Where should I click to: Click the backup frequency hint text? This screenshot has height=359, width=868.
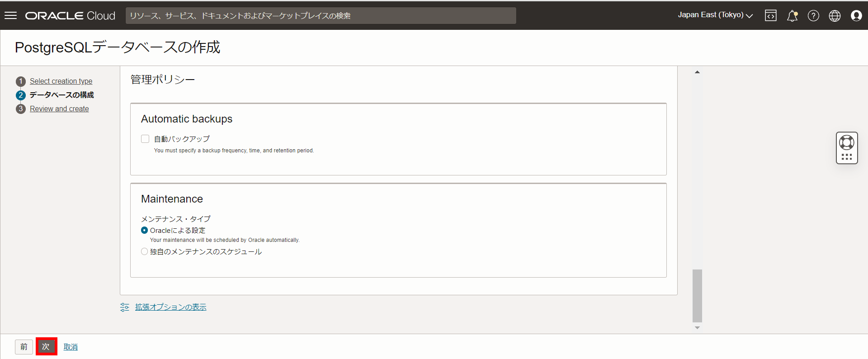click(x=234, y=151)
